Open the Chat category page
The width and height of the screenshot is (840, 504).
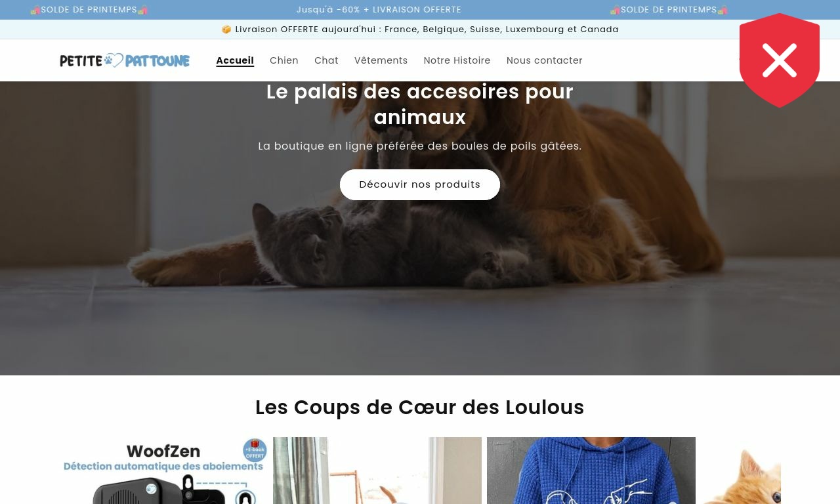[326, 60]
